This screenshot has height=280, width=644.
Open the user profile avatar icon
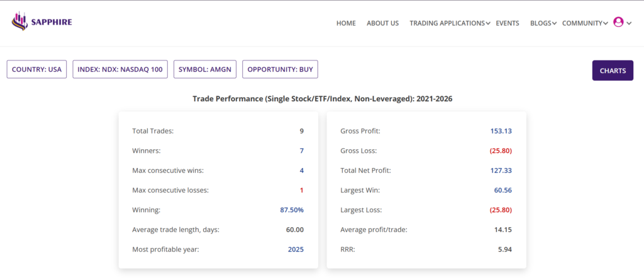[618, 22]
